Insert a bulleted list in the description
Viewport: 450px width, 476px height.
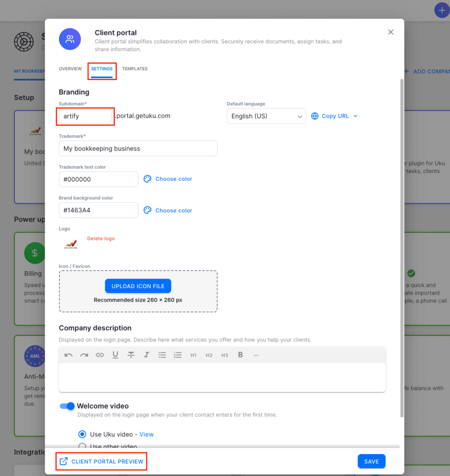(x=162, y=355)
